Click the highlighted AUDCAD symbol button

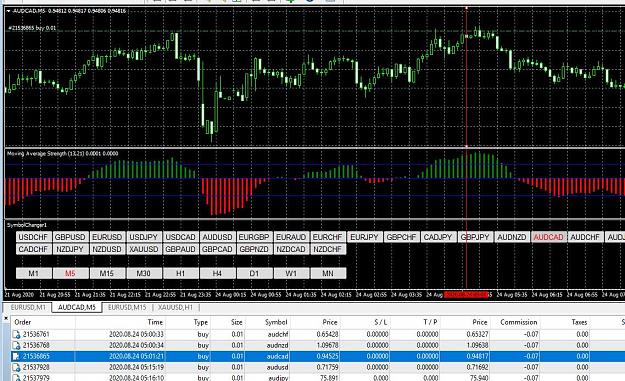tap(548, 237)
